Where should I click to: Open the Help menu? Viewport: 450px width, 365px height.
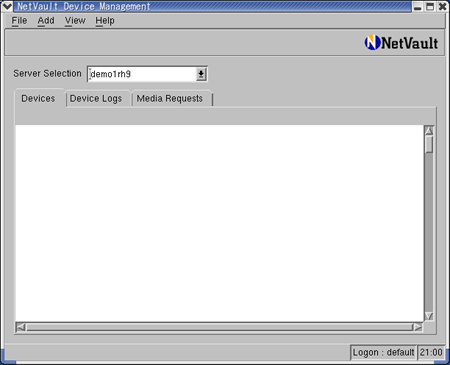point(105,21)
